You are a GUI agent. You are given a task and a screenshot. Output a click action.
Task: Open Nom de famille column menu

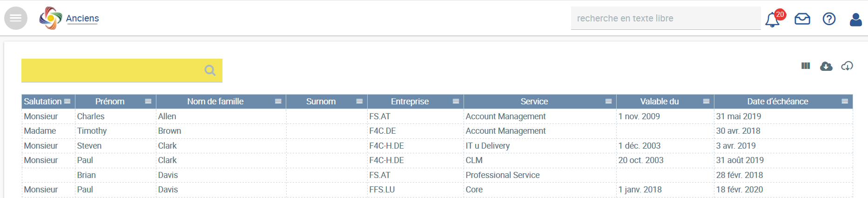278,101
